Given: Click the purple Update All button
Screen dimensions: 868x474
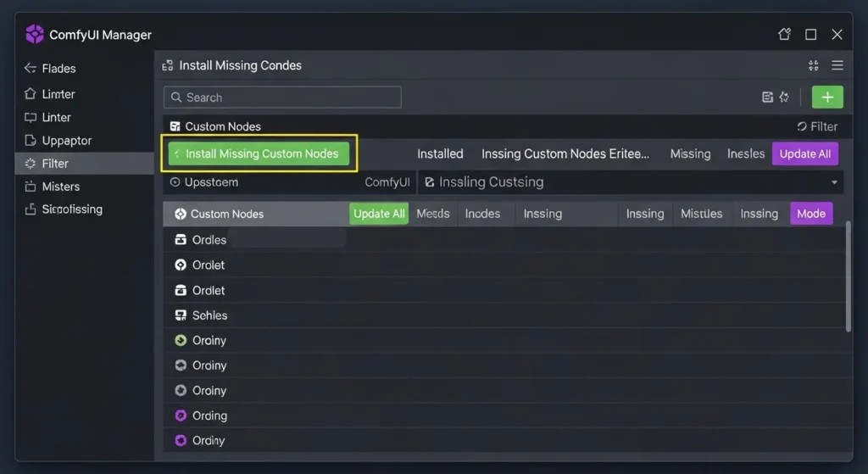Looking at the screenshot, I should 804,153.
